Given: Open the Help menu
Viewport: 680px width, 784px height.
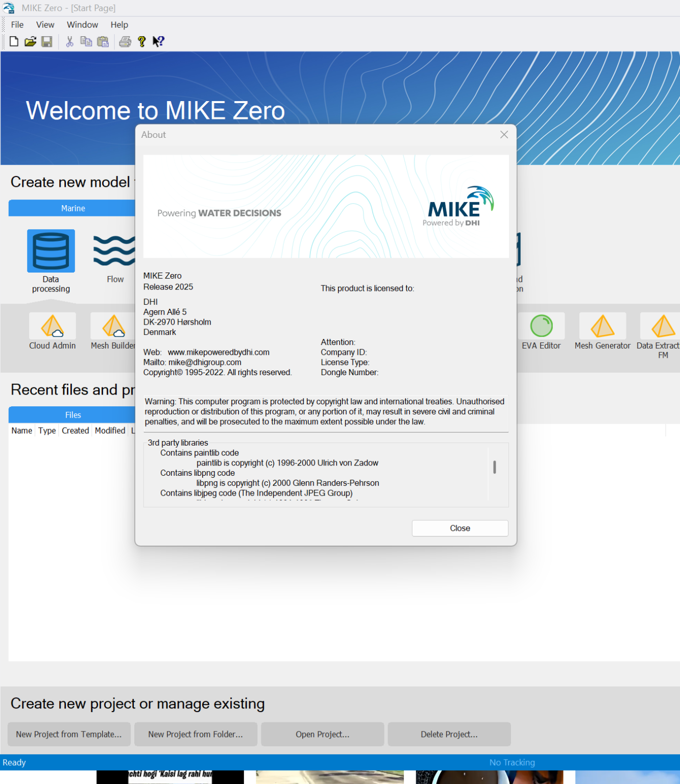Looking at the screenshot, I should pos(119,24).
